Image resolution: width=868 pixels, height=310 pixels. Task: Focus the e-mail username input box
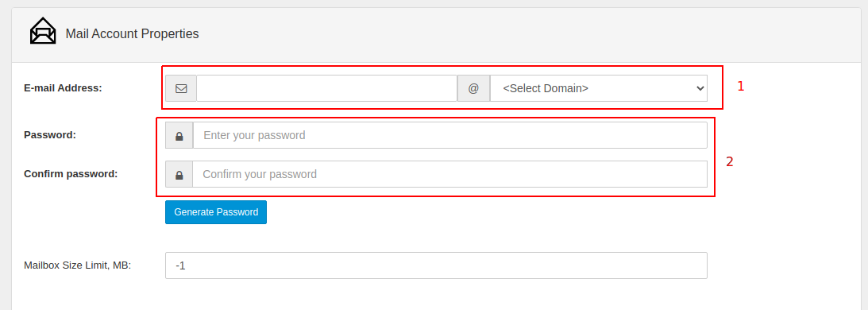[x=326, y=88]
